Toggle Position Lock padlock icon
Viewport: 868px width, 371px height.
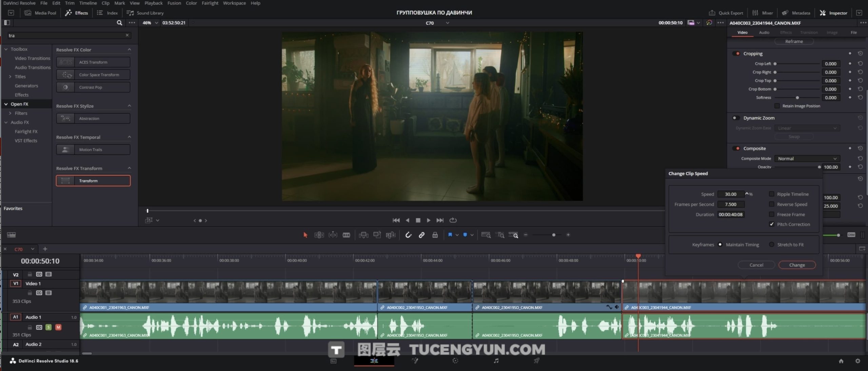click(x=435, y=235)
